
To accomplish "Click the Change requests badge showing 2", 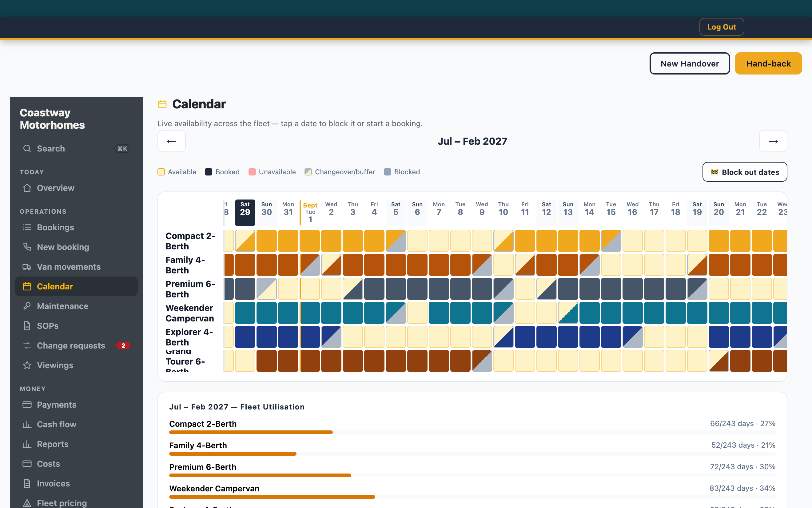I will [123, 345].
